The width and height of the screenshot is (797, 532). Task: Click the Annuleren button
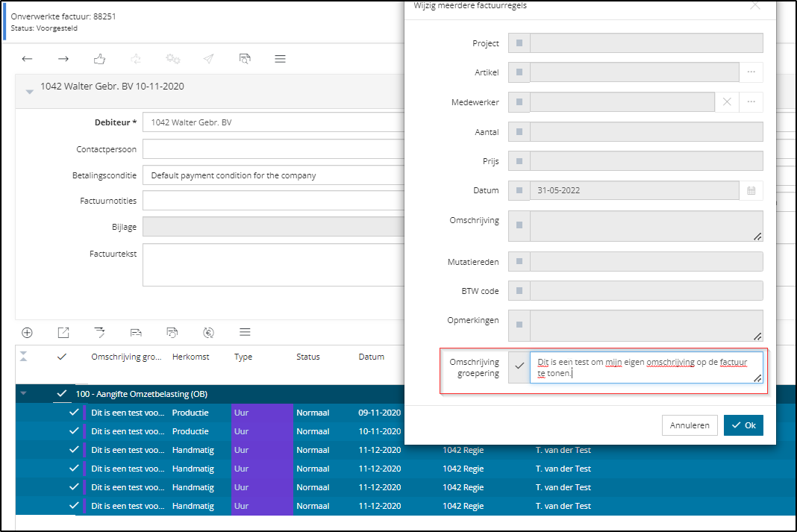(x=690, y=425)
